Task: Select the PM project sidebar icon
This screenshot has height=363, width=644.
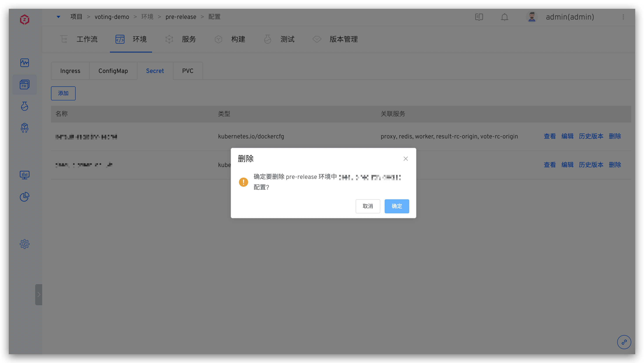Action: [24, 85]
